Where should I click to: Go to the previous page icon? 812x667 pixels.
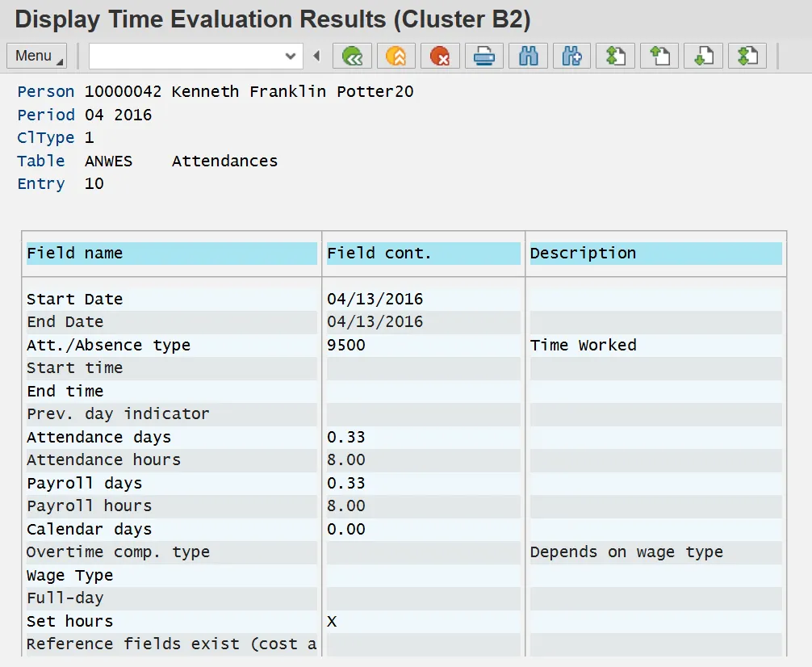659,57
